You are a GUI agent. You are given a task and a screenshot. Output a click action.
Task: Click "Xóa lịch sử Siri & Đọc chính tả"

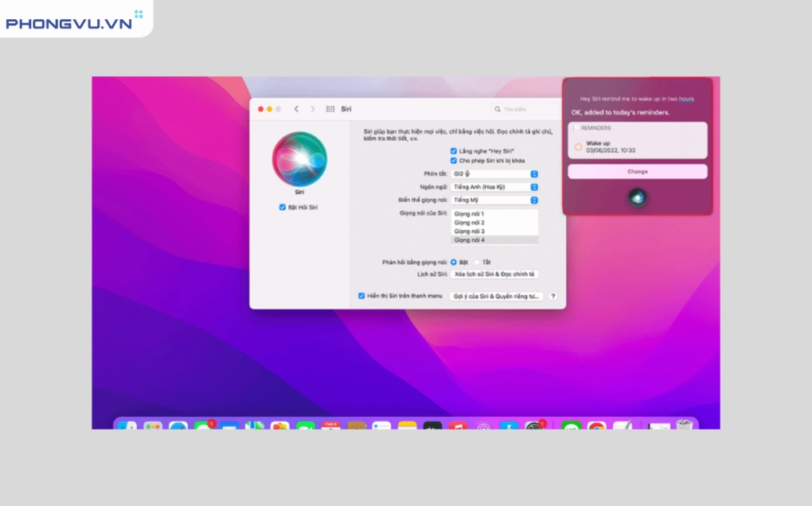tap(494, 274)
